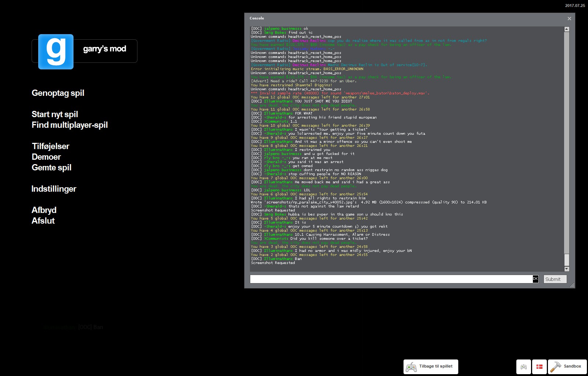The image size is (588, 376).
Task: Click the Console window title
Action: pos(257,18)
